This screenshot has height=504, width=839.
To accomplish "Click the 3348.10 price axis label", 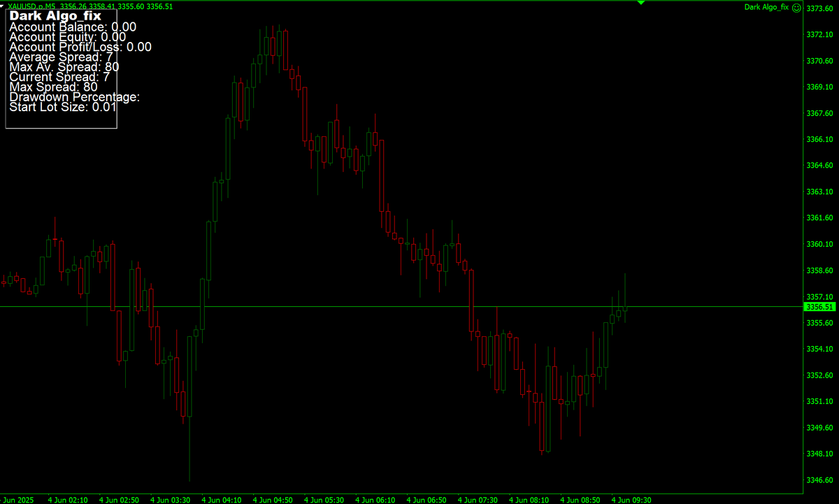I will pos(819,454).
